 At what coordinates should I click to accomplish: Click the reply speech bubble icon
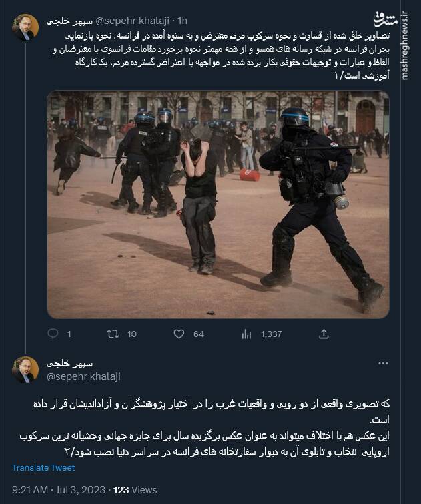pos(53,334)
